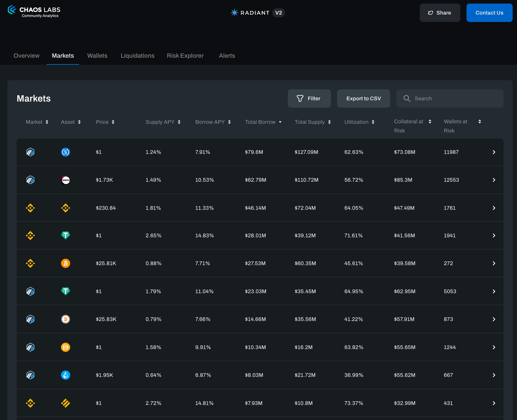
Task: Click the magnifier icon in search box
Action: click(407, 98)
